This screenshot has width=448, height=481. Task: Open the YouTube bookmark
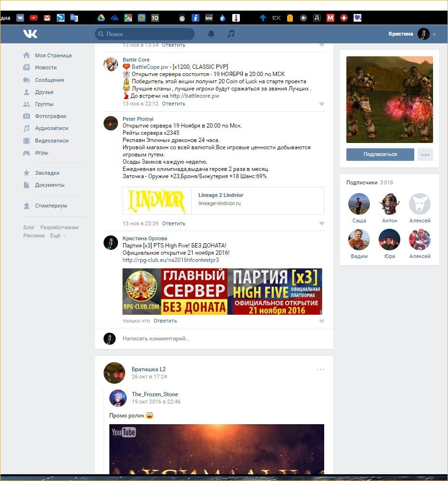coord(34,18)
